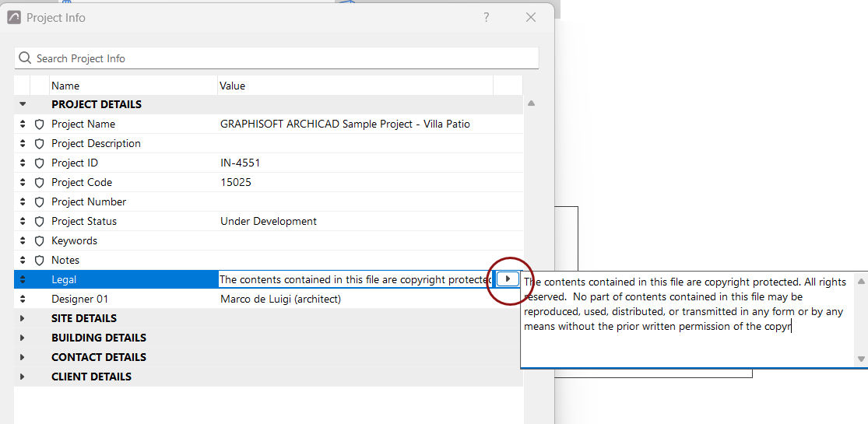
Task: Select the Project Name value Villa Patio text
Action: (345, 124)
